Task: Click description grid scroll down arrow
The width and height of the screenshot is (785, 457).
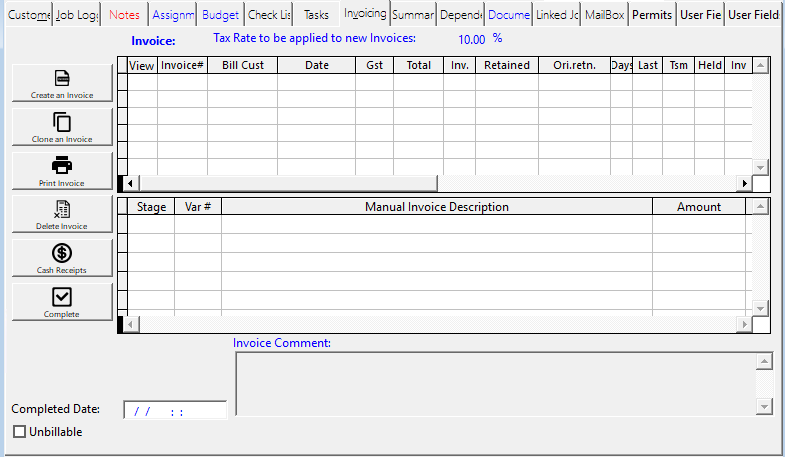Action: (x=760, y=308)
